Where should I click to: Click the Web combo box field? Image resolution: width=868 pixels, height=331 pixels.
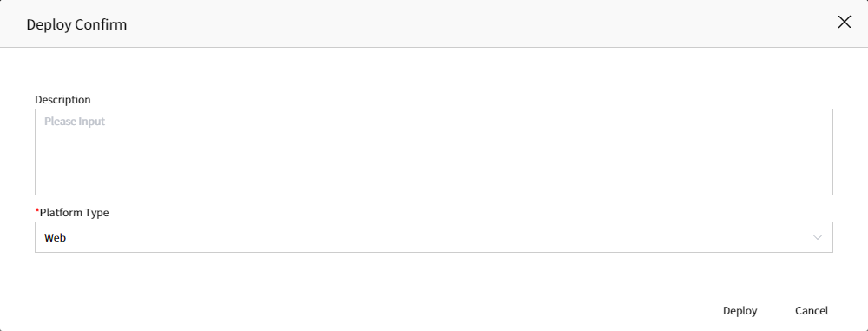click(433, 237)
